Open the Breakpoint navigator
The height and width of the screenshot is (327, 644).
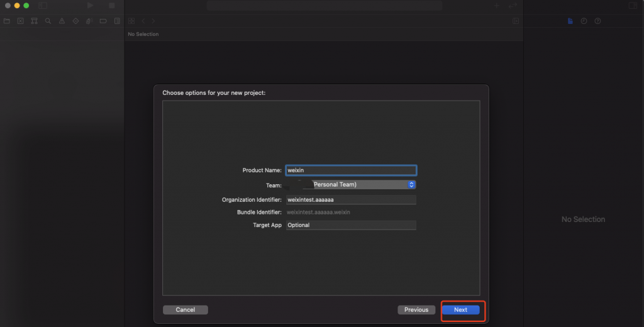103,21
